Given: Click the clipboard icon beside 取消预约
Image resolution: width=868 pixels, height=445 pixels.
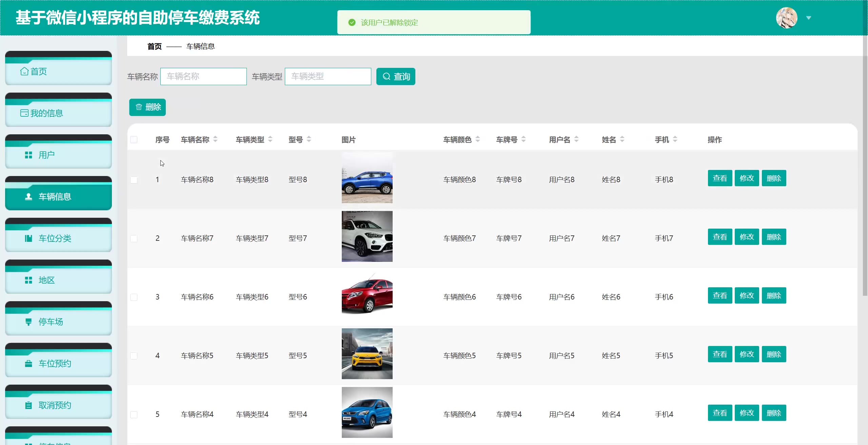Looking at the screenshot, I should pyautogui.click(x=28, y=405).
